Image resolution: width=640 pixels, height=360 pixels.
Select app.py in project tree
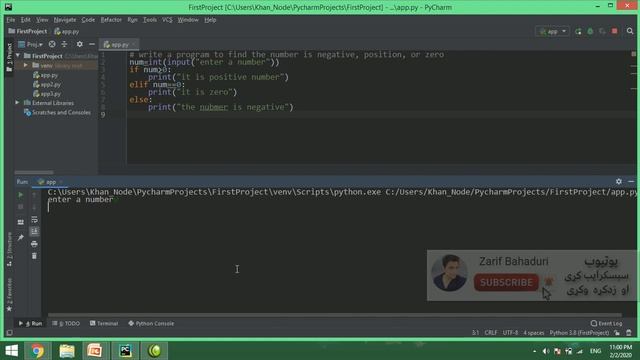click(45, 75)
